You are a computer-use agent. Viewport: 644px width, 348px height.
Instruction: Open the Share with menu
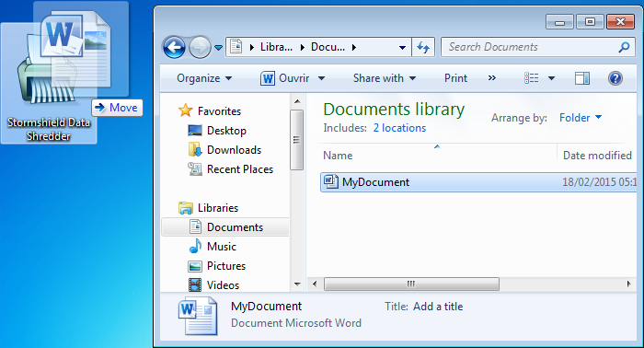tap(385, 78)
